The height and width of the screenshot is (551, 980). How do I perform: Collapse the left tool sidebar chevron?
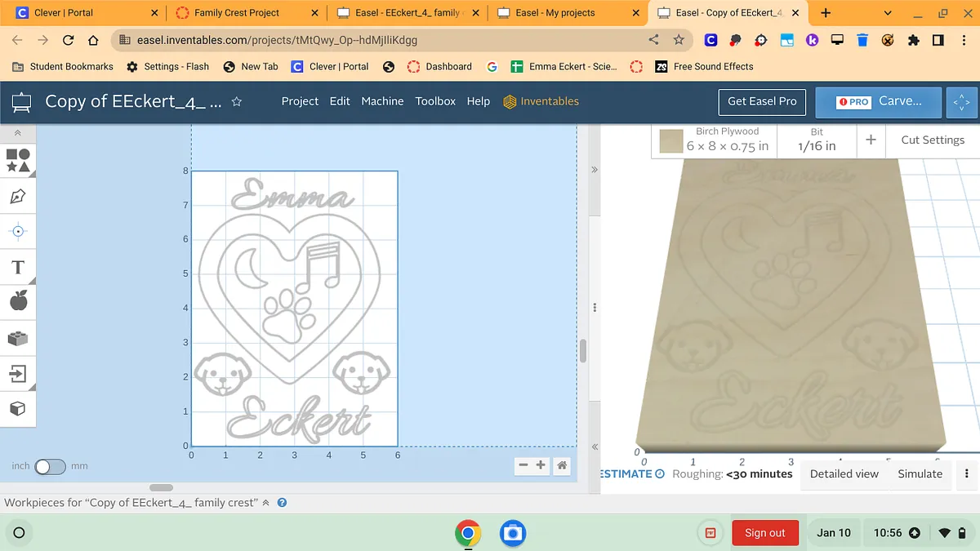(18, 133)
